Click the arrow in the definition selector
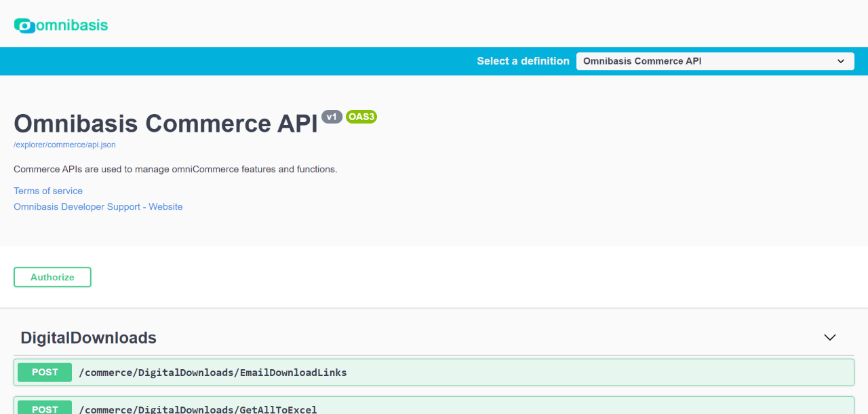Image resolution: width=868 pixels, height=414 pixels. pyautogui.click(x=841, y=61)
